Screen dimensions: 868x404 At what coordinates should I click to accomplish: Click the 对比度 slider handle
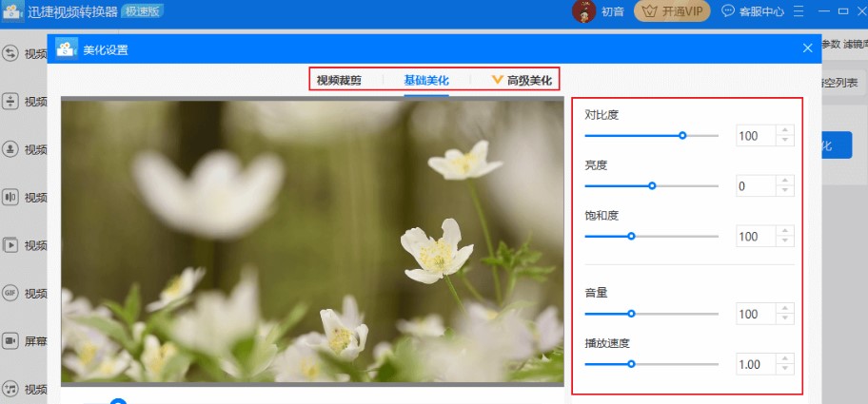tap(682, 136)
